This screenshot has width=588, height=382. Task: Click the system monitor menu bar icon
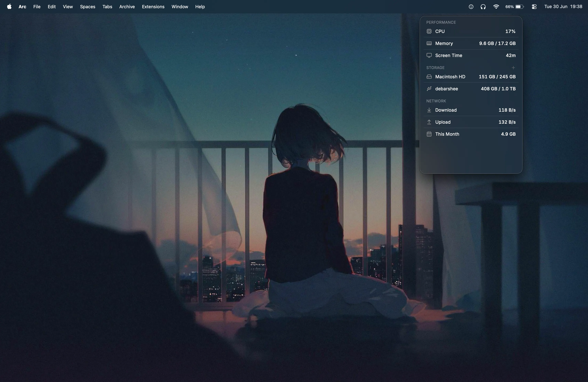point(471,7)
